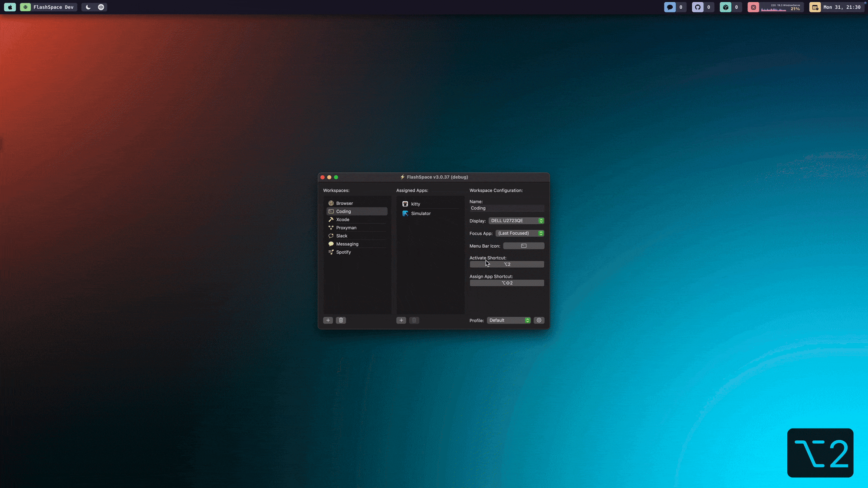The height and width of the screenshot is (488, 868).
Task: Click the Menu Bar Icon picker
Action: pos(523,246)
